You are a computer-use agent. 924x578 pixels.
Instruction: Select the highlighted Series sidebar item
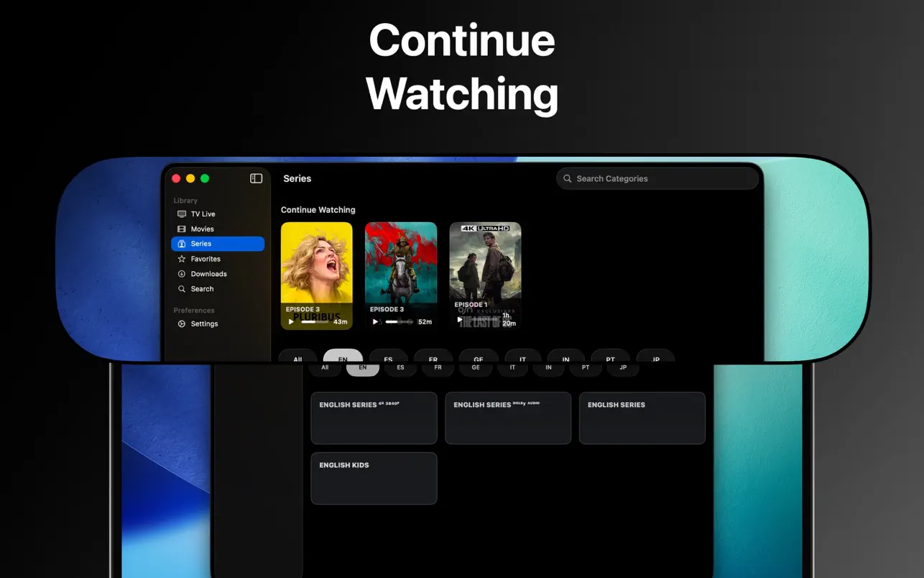218,244
